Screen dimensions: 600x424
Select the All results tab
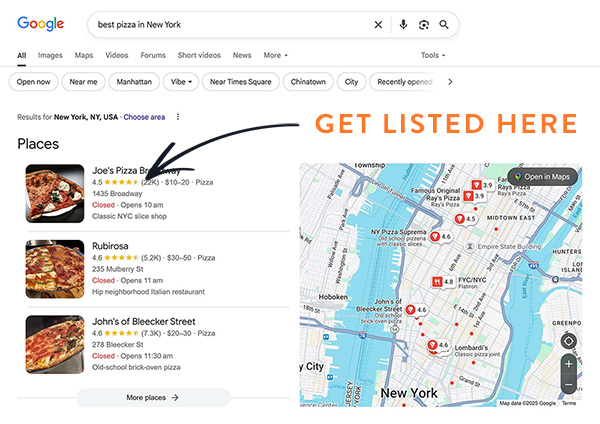(21, 55)
